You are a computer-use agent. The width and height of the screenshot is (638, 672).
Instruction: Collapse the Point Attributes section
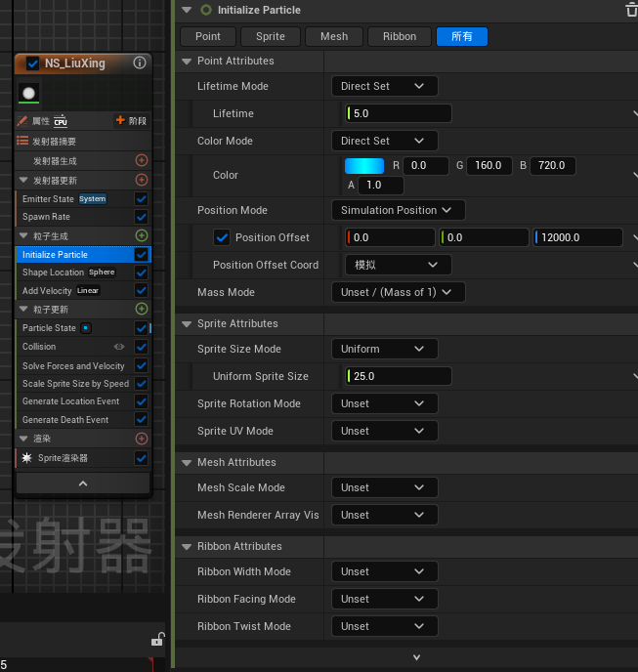(x=187, y=62)
